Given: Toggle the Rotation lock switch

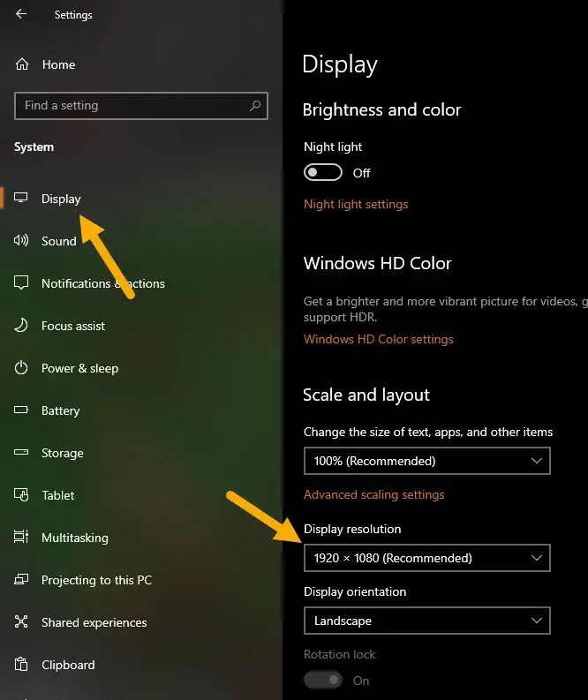Looking at the screenshot, I should (323, 681).
